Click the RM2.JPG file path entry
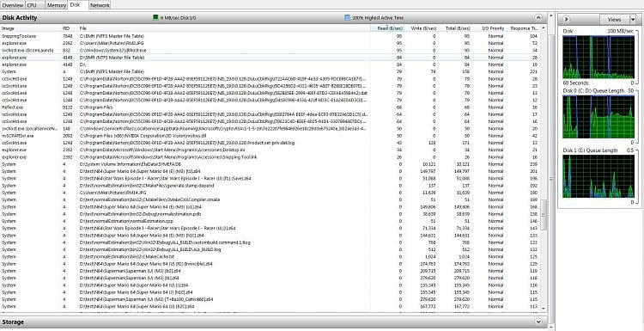 click(112, 43)
